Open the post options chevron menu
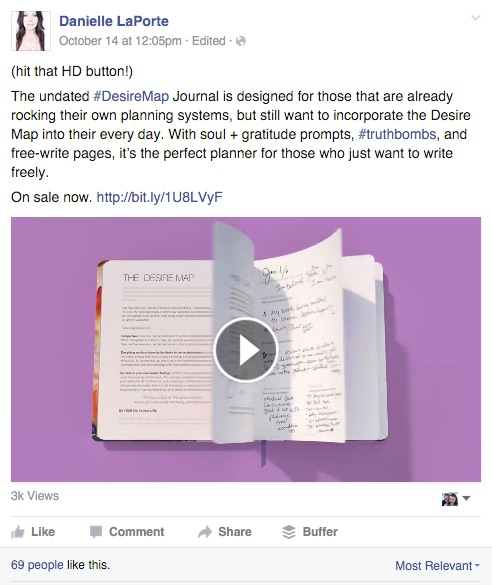The height and width of the screenshot is (585, 492). (475, 18)
